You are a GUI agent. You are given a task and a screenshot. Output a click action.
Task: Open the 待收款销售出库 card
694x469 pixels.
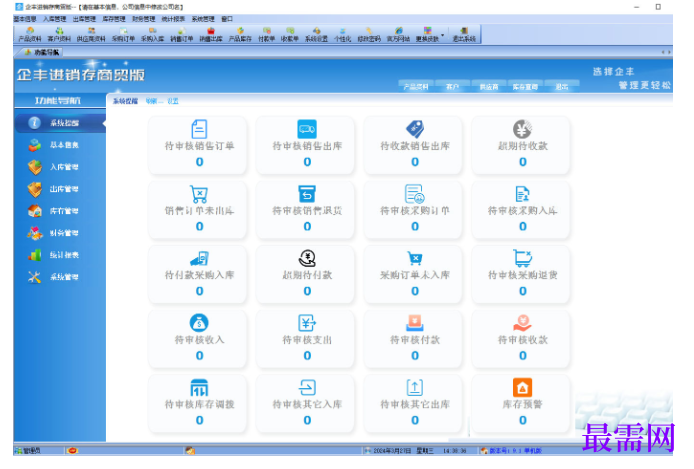pos(415,145)
